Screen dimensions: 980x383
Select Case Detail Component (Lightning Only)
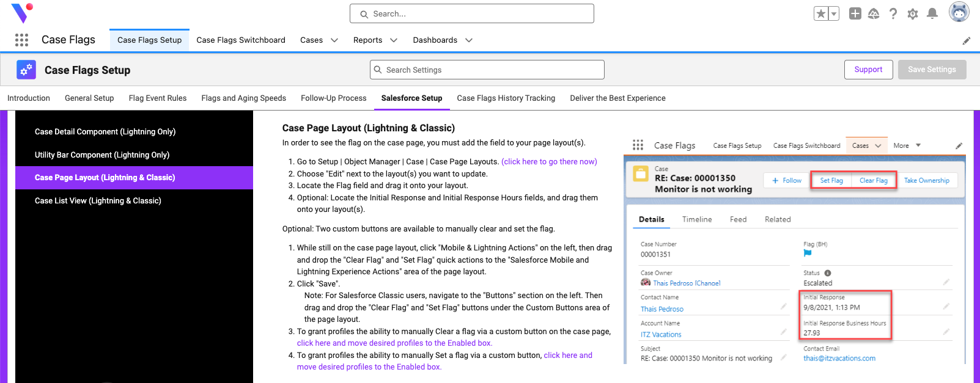point(134,132)
